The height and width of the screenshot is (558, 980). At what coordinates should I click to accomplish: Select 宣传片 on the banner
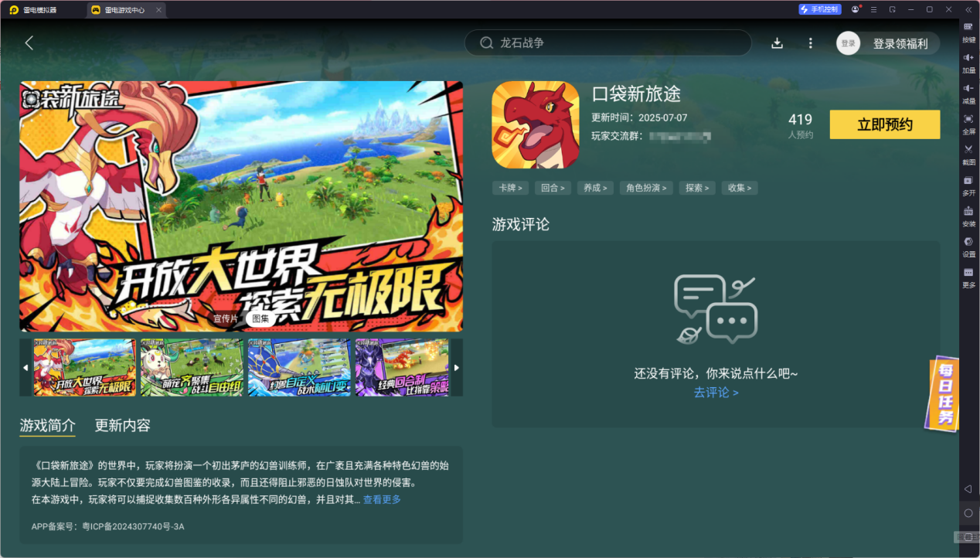(226, 318)
